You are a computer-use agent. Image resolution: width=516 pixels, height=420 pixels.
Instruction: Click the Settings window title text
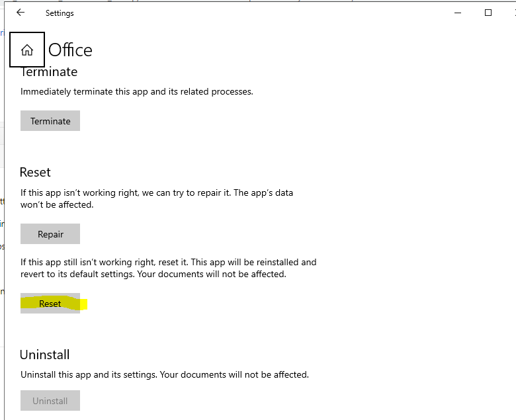(60, 13)
